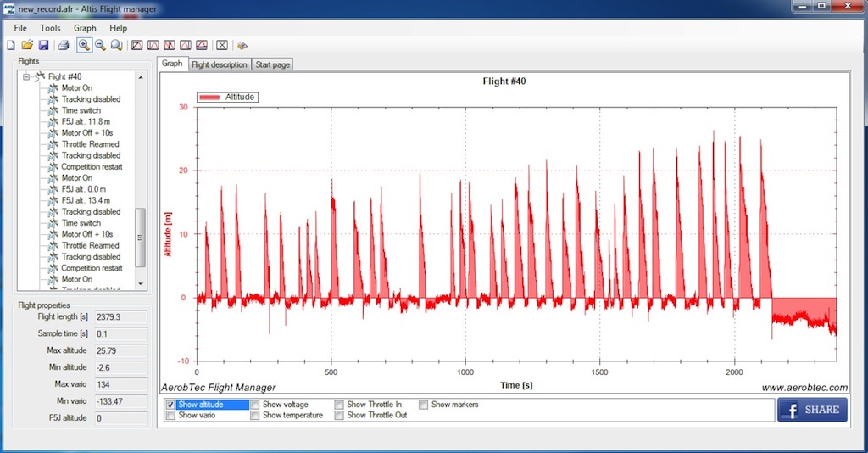868x453 pixels.
Task: Enable the Show vario checkbox
Action: (x=171, y=416)
